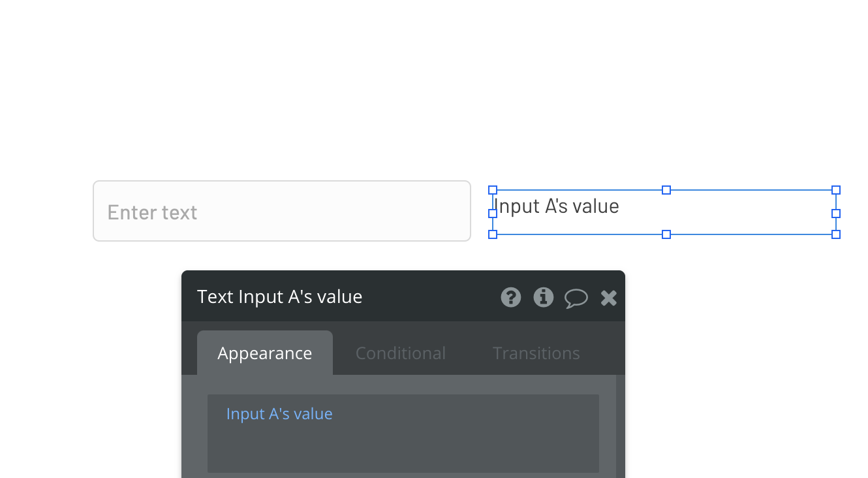Switch to the Conditional tab
The image size is (868, 478).
click(400, 353)
